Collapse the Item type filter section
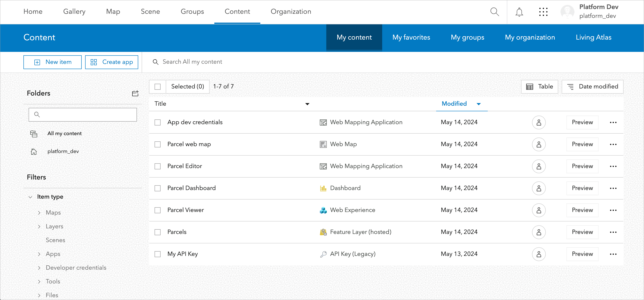 point(31,197)
